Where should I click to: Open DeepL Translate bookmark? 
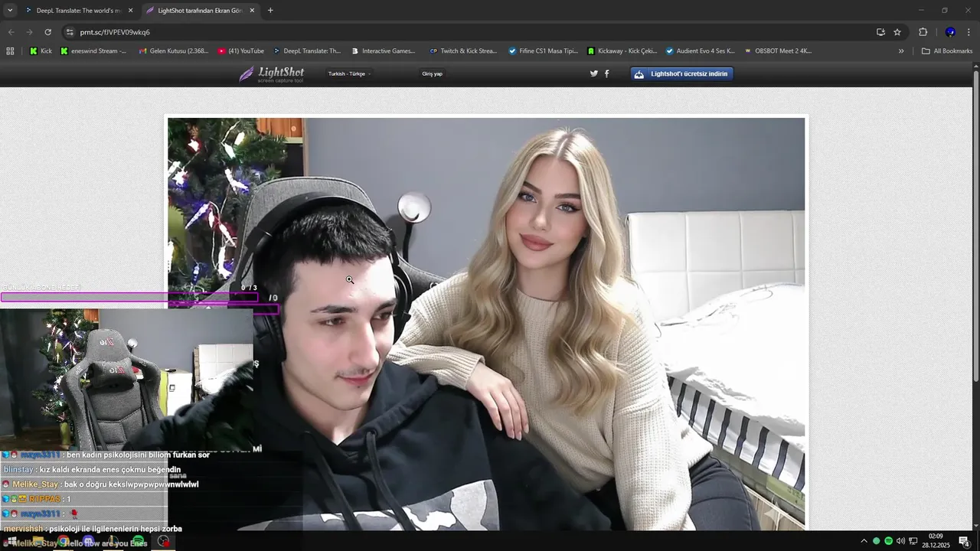coord(306,51)
